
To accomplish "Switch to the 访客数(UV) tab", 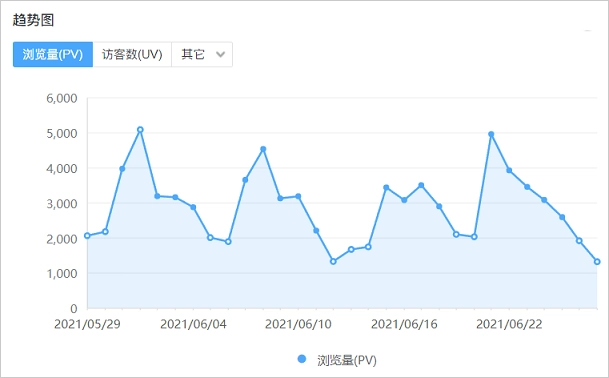I will pos(132,54).
